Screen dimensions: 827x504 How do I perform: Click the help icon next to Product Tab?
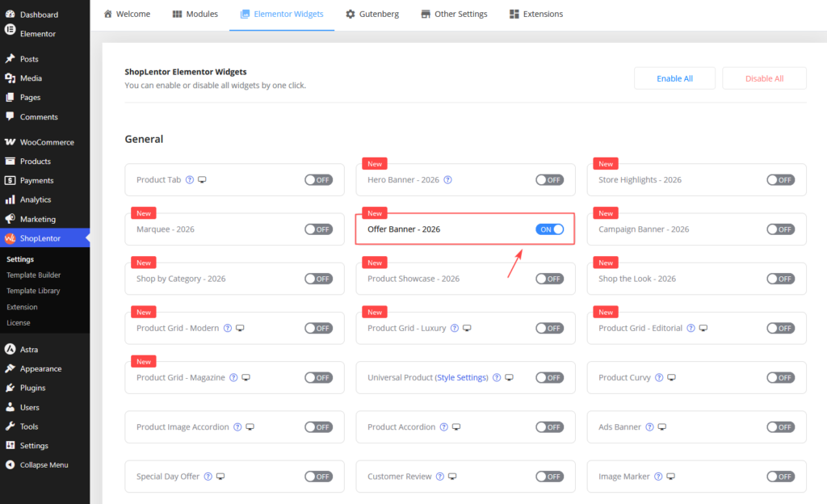[x=190, y=180]
